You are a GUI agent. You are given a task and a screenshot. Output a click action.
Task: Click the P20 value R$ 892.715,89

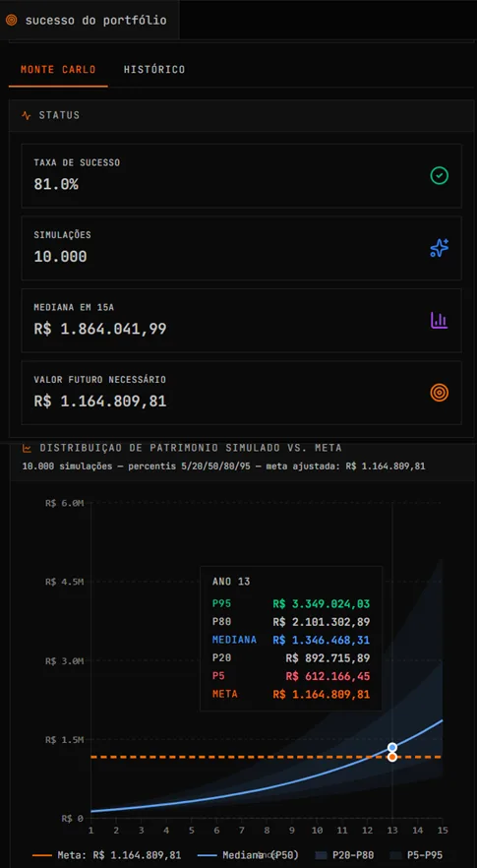pos(328,658)
